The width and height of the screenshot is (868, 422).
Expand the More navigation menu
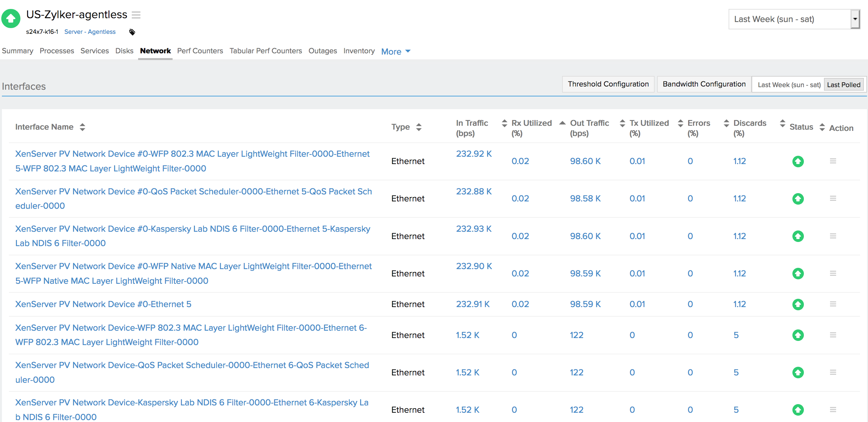(x=396, y=51)
